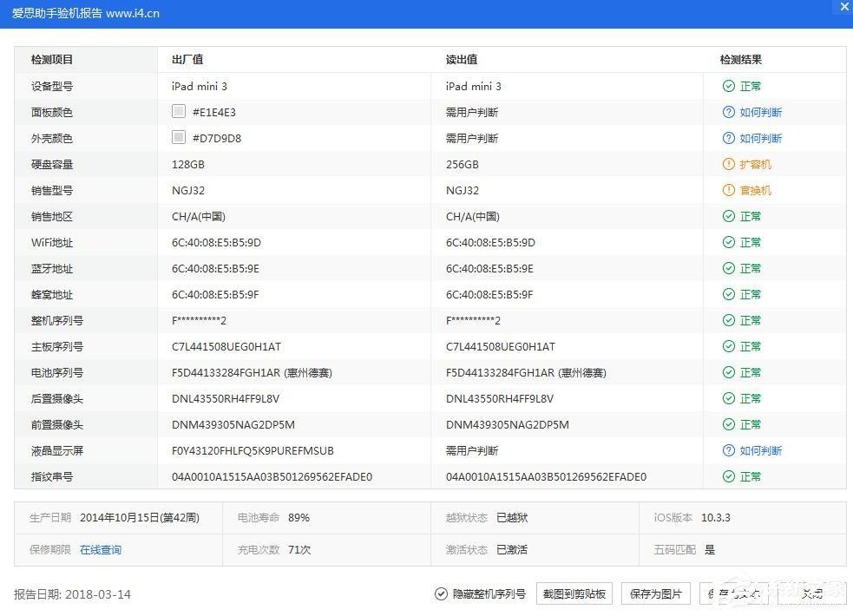
Task: Click the 外壳颜色 #D7D9D8 color swatch
Action: click(x=179, y=138)
